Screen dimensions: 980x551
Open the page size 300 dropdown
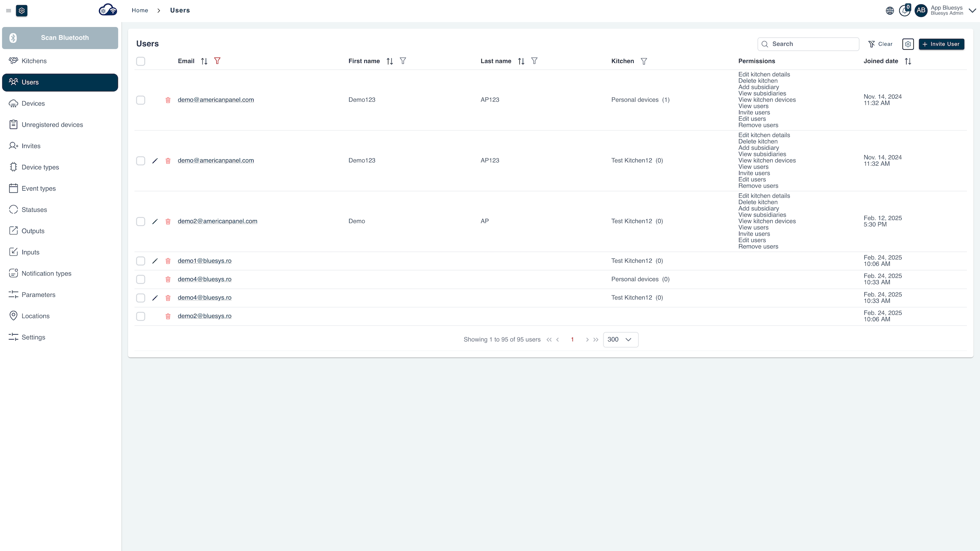point(620,339)
